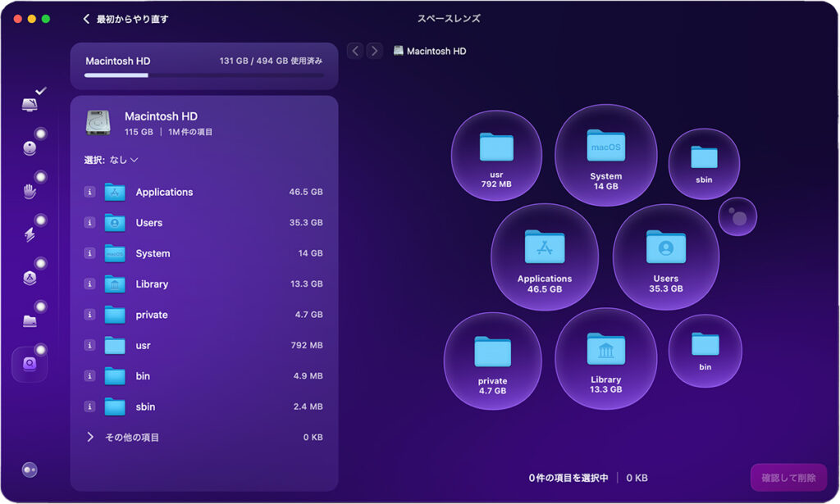Open the Performance lightning sidebar icon
The image size is (840, 504).
tap(30, 234)
